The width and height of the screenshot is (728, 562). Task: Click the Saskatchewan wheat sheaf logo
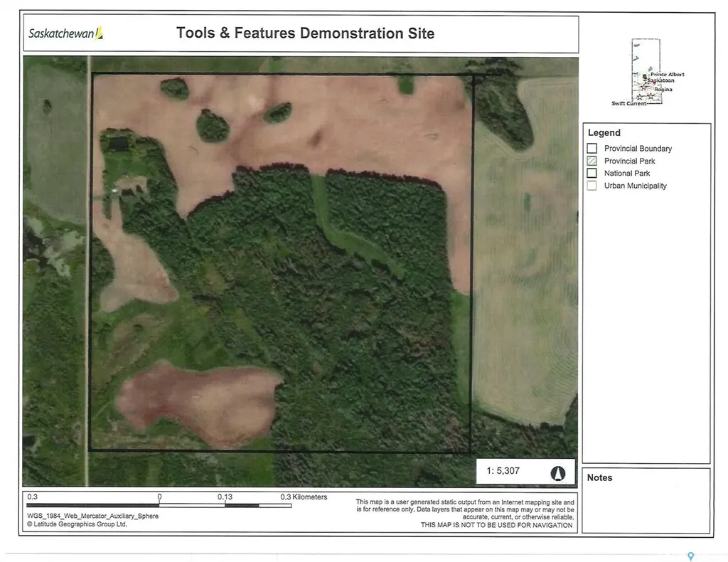point(99,33)
